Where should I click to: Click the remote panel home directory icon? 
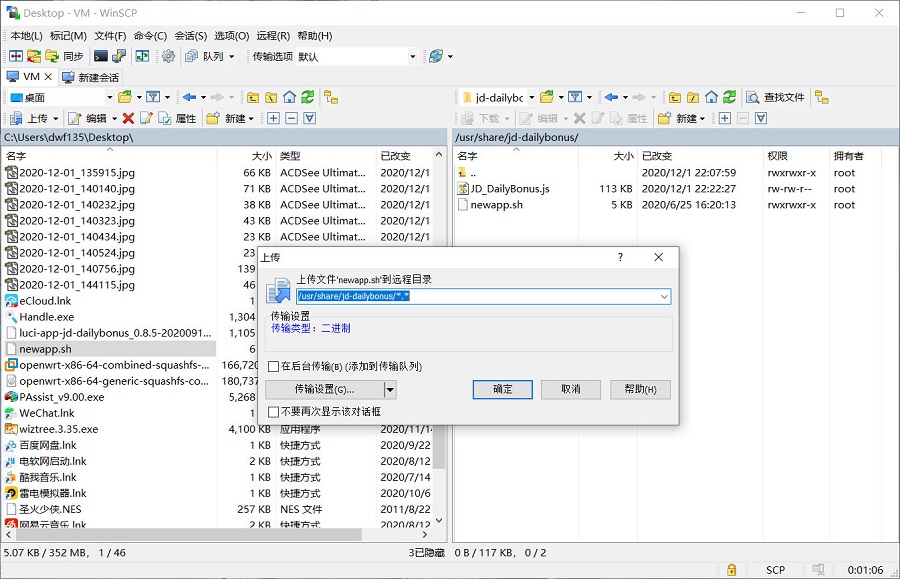711,97
